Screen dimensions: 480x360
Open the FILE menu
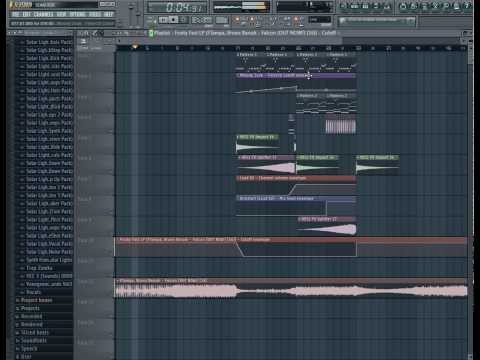(x=15, y=14)
